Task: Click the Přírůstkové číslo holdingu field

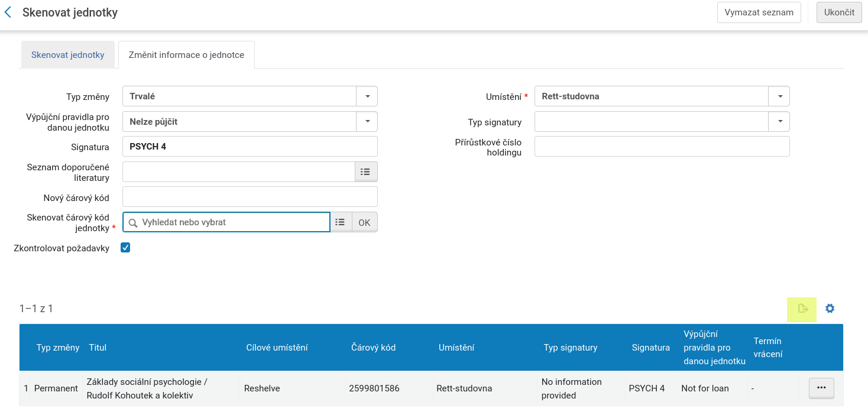Action: click(x=662, y=147)
